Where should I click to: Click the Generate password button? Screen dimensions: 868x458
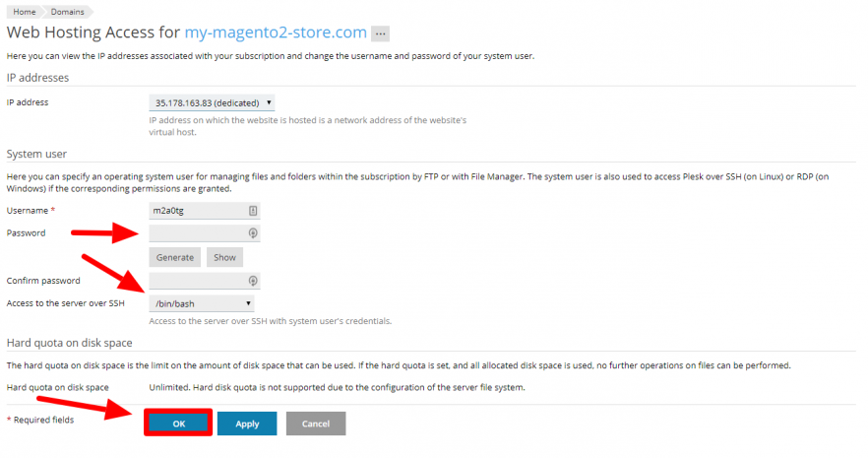175,257
